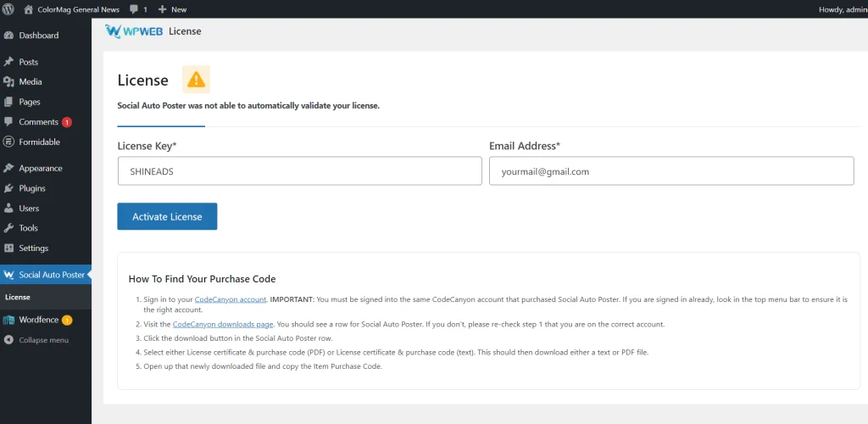
Task: Click step 5 Item Purchase Code instruction
Action: point(263,366)
